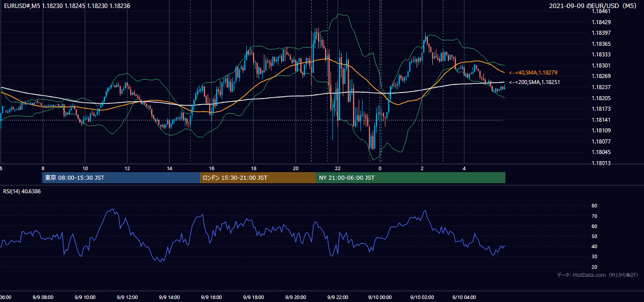Image resolution: width=644 pixels, height=302 pixels.
Task: Click price axis value 1.18173
Action: point(602,109)
